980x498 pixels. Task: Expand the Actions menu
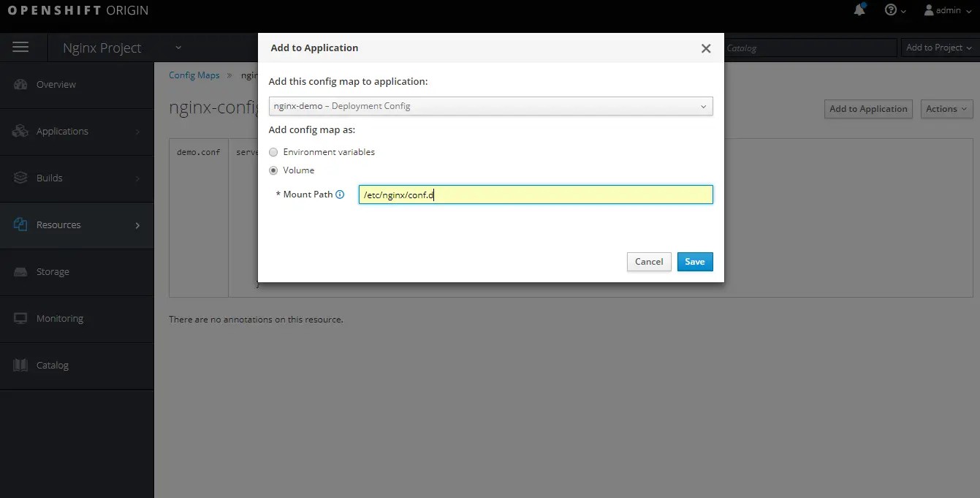coord(946,108)
